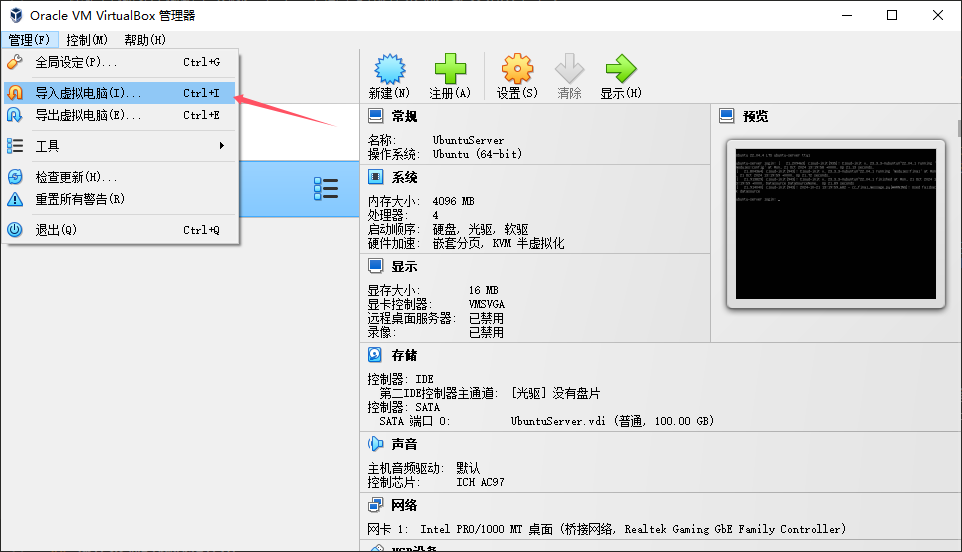Open 设置 (Settings) gear icon in toolbar
962x552 pixels.
[x=517, y=69]
